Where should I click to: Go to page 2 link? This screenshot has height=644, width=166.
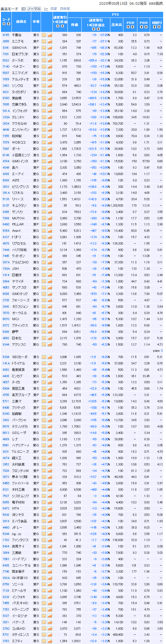[162, 351]
